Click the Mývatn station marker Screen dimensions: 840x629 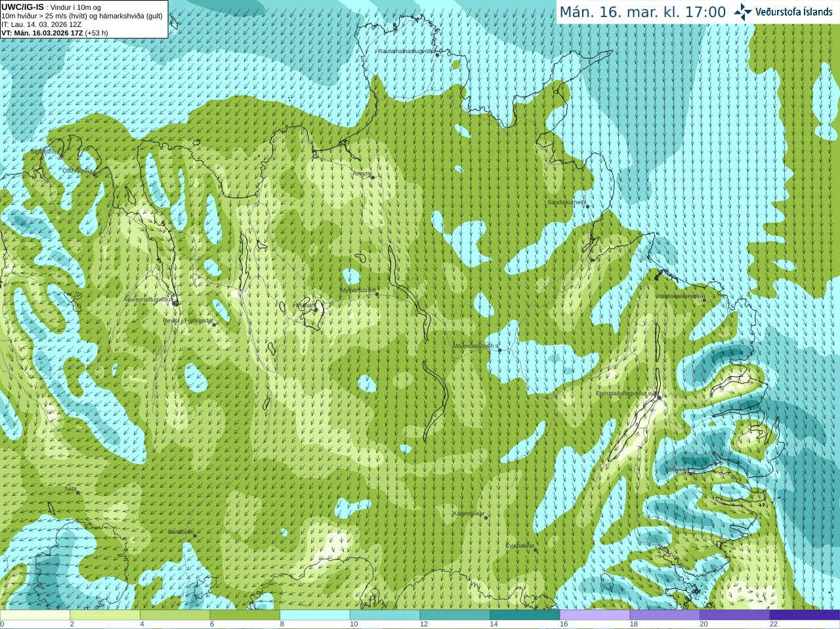[316, 309]
